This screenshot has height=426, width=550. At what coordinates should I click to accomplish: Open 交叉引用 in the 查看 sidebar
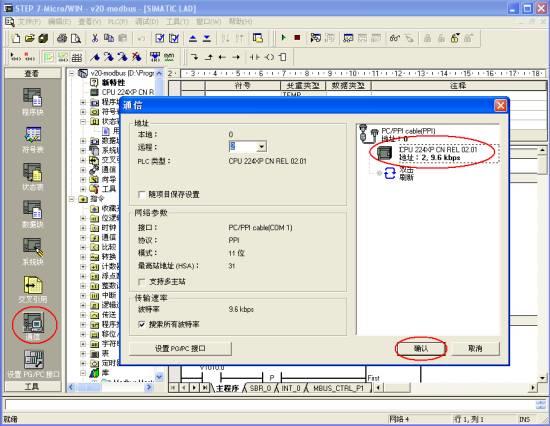(x=33, y=289)
